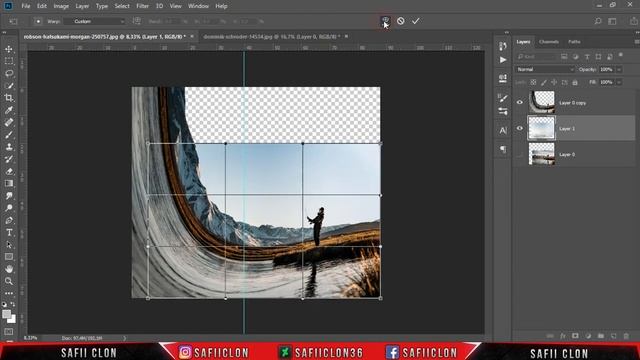Toggle pixel layer filter
The width and height of the screenshot is (640, 360).
564,57
